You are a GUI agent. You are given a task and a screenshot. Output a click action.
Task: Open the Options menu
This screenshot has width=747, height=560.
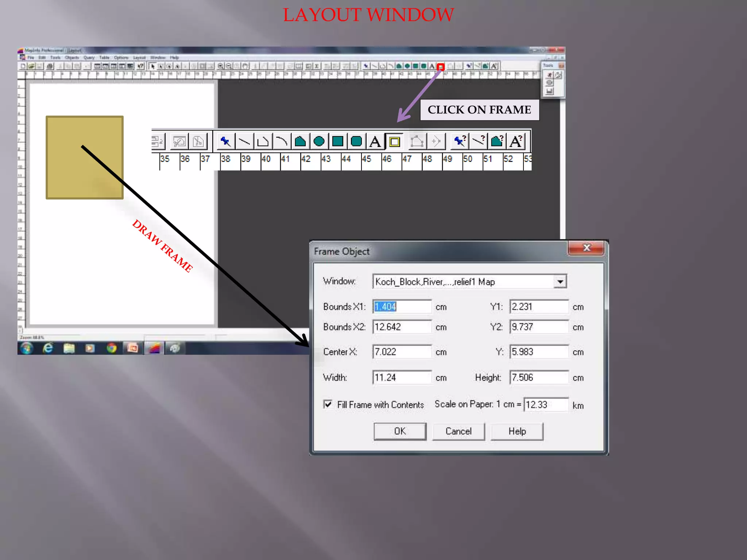click(x=121, y=58)
